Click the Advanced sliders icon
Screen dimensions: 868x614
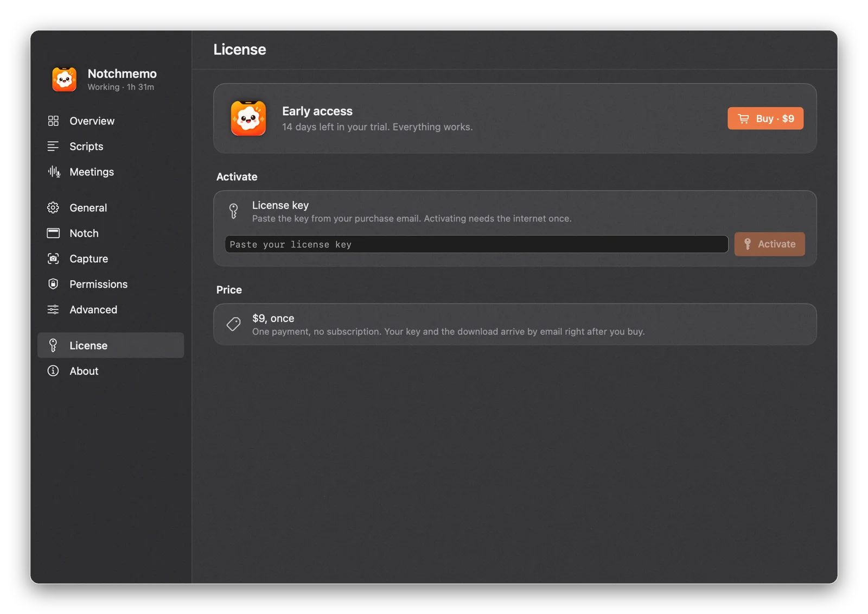pos(53,309)
